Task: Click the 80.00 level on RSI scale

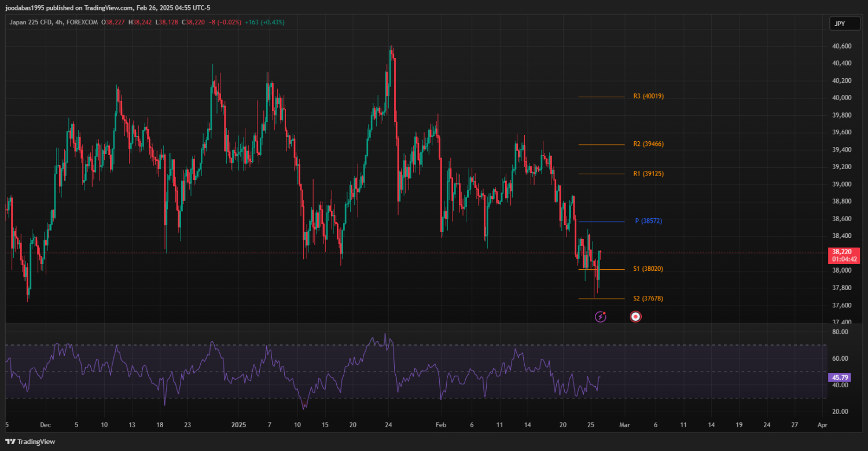Action: [x=840, y=332]
